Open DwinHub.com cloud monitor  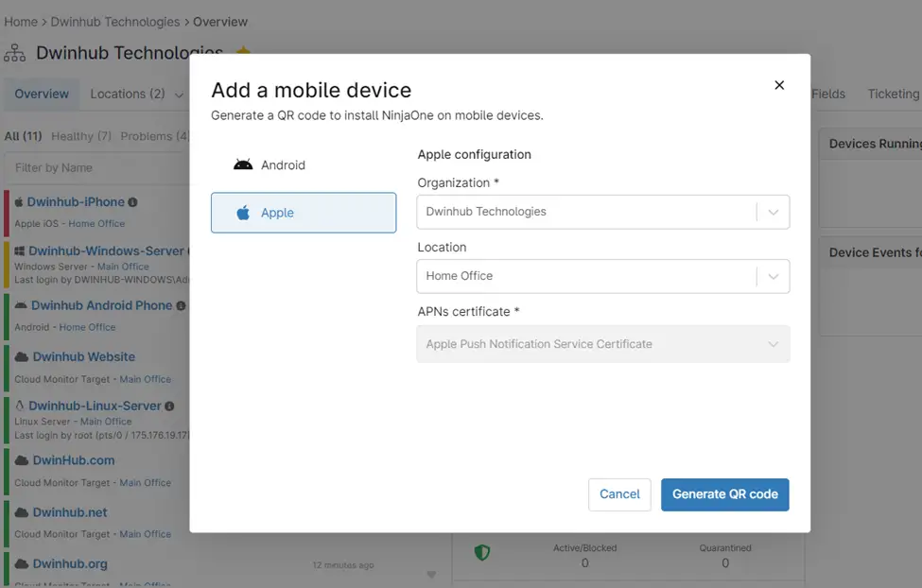[x=74, y=460]
